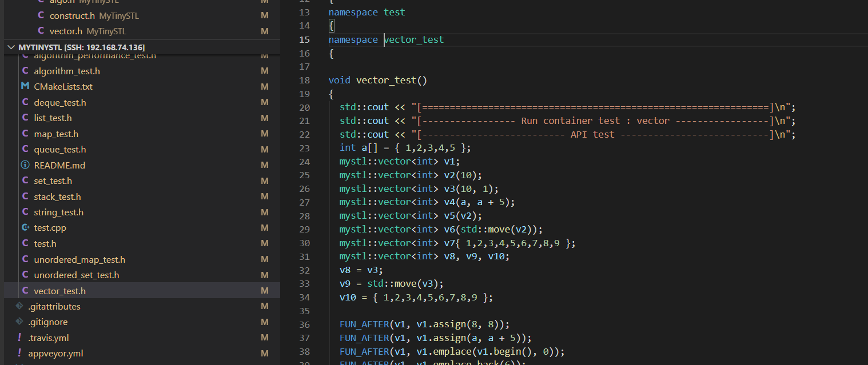
Task: Open string_test.h from the file tree
Action: [59, 212]
